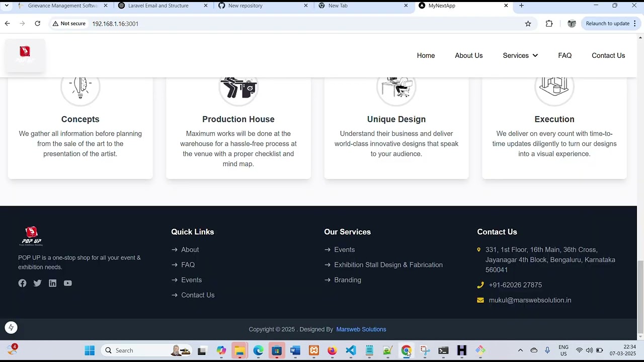Viewport: 644px width, 362px height.
Task: Open the Chrome profile avatar
Action: pyautogui.click(x=572, y=24)
